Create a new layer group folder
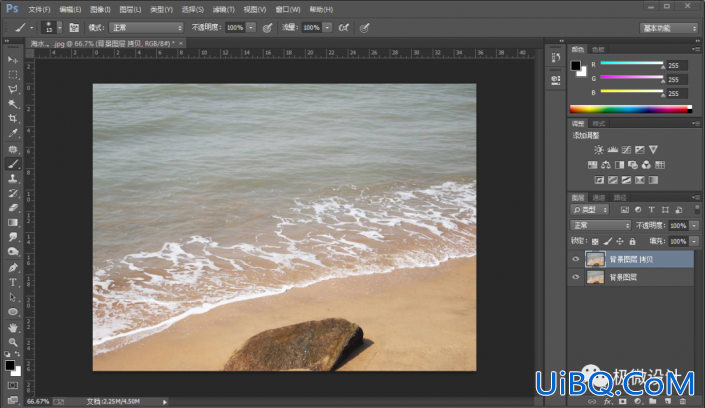The image size is (705, 408). pos(652,401)
